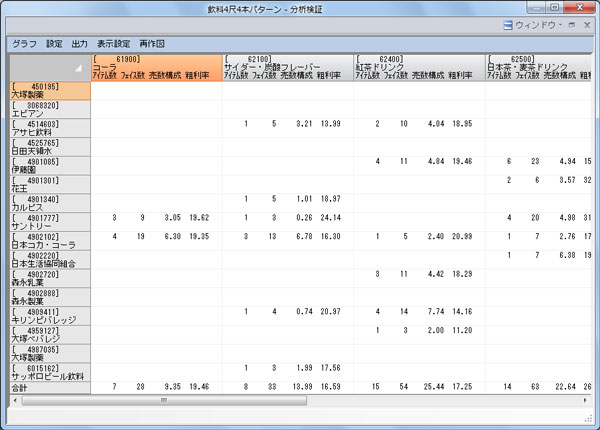
Task: Select the サイダー・炭酸フレーバー column header
Action: 288,68
